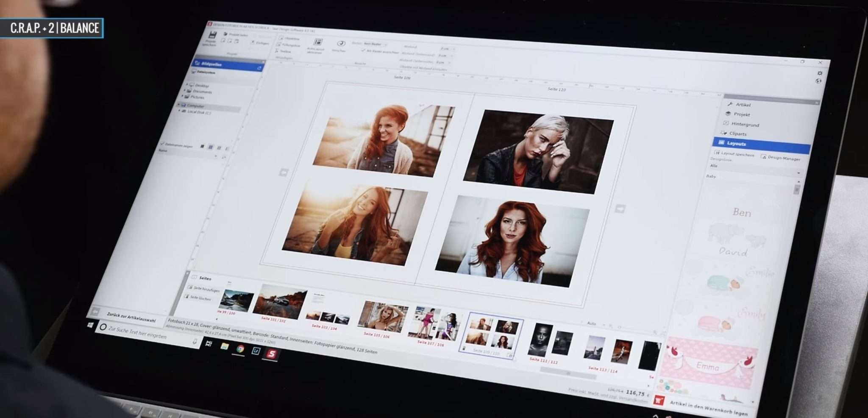868x418 pixels.
Task: Open Task View from the taskbar
Action: pyautogui.click(x=209, y=343)
